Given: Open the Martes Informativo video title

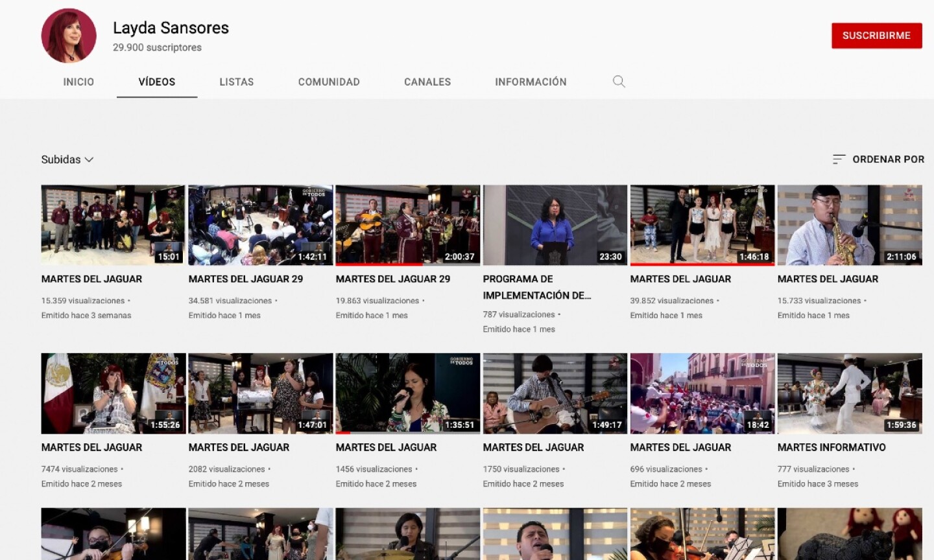Looking at the screenshot, I should pyautogui.click(x=832, y=447).
